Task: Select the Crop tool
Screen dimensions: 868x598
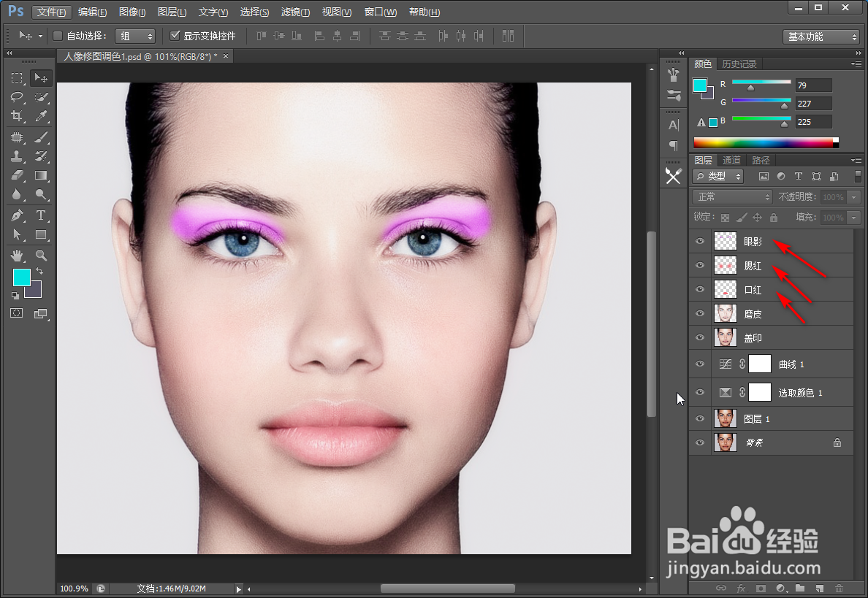Action: point(17,116)
